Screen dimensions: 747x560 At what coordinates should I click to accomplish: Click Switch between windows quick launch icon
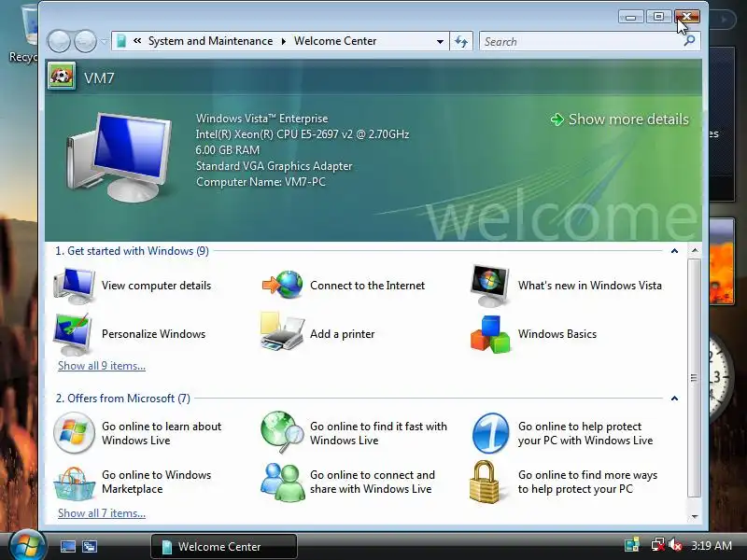click(x=90, y=546)
